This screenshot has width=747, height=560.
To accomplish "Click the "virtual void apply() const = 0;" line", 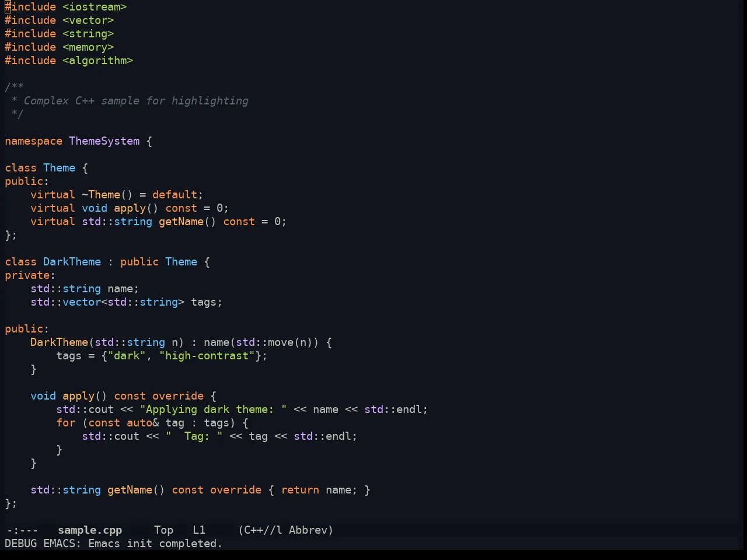I will [x=130, y=208].
